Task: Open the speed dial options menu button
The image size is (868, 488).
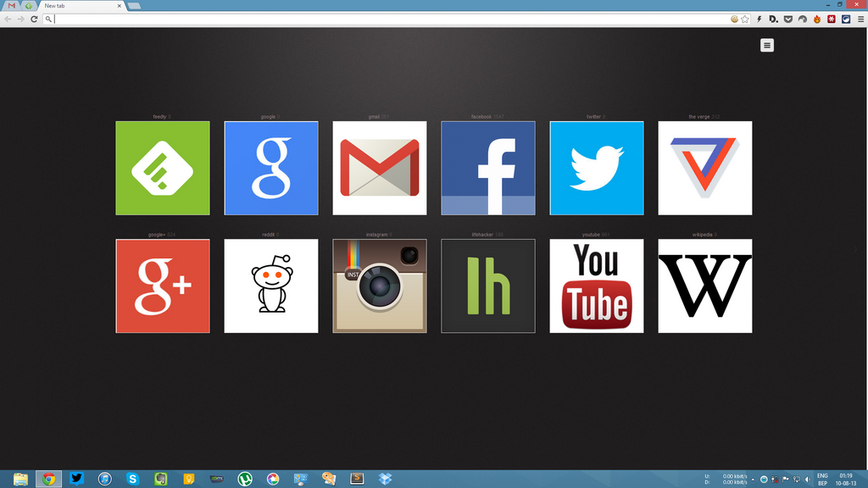Action: 766,46
